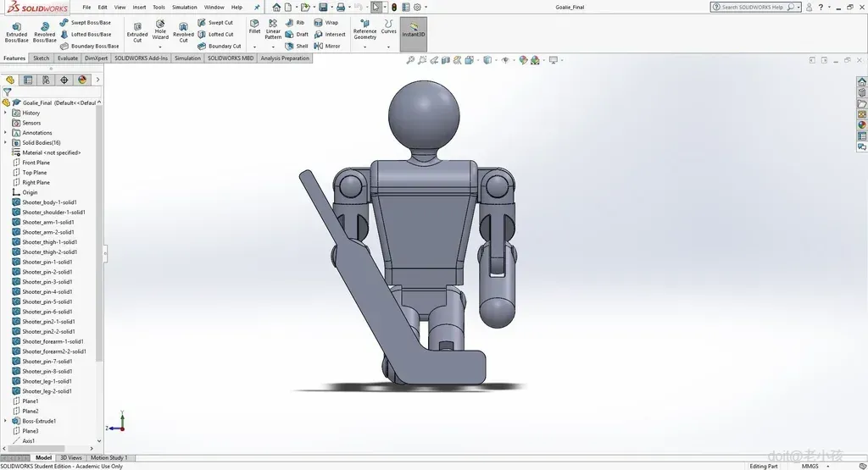
Task: Expand the Solid Bodies(16) folder
Action: click(5, 142)
